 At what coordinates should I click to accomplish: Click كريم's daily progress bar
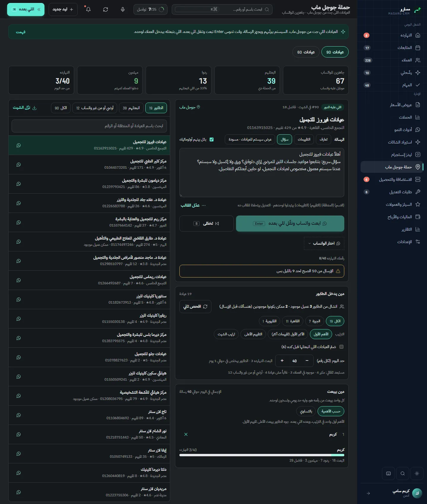(x=262, y=455)
